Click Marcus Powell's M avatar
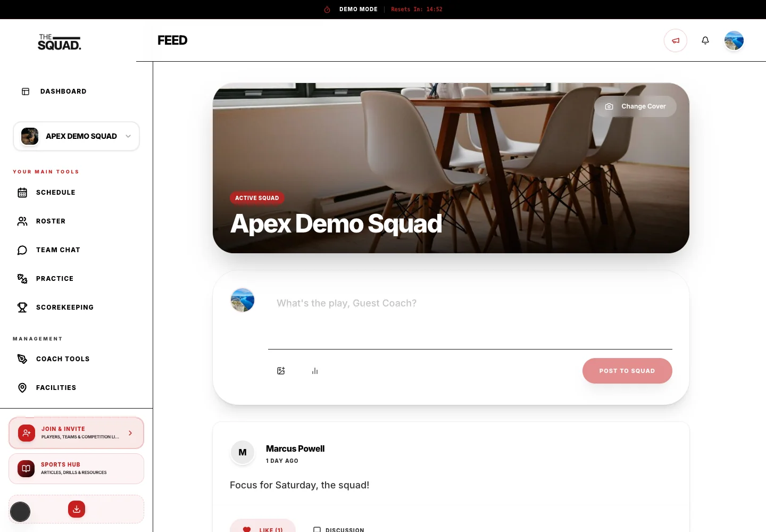The width and height of the screenshot is (766, 532). (x=243, y=452)
